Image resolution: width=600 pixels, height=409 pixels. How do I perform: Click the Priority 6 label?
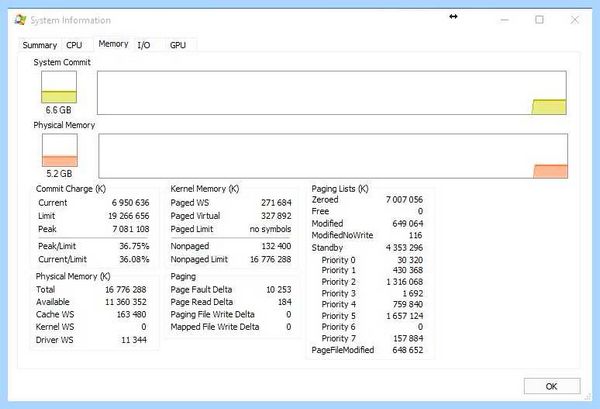pos(338,327)
